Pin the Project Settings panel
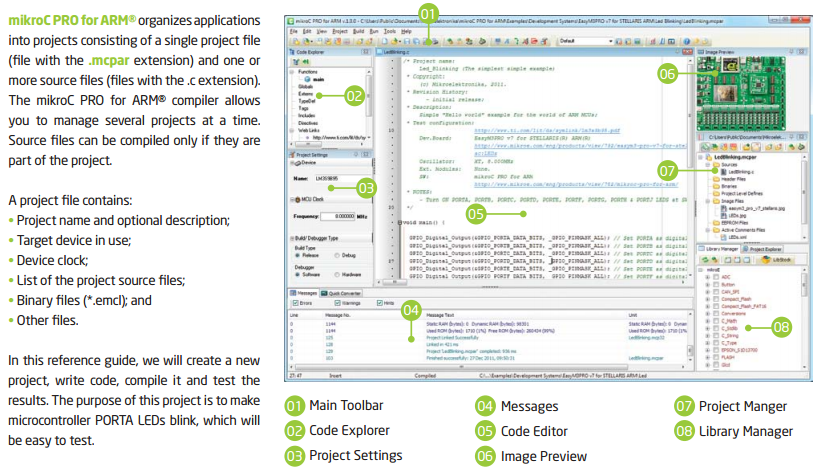 click(x=356, y=154)
